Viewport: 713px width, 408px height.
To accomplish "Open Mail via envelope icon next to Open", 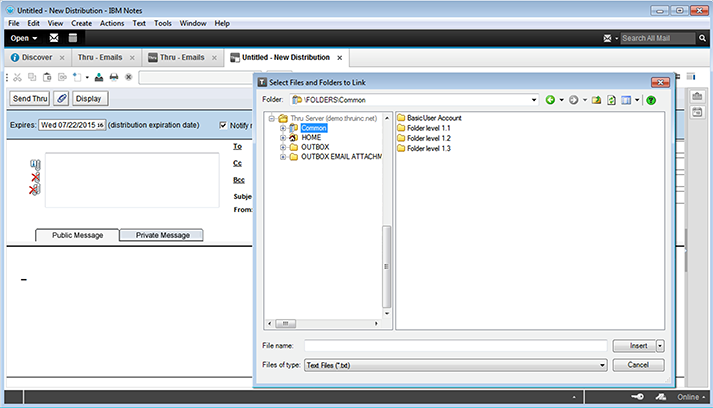I will (54, 38).
